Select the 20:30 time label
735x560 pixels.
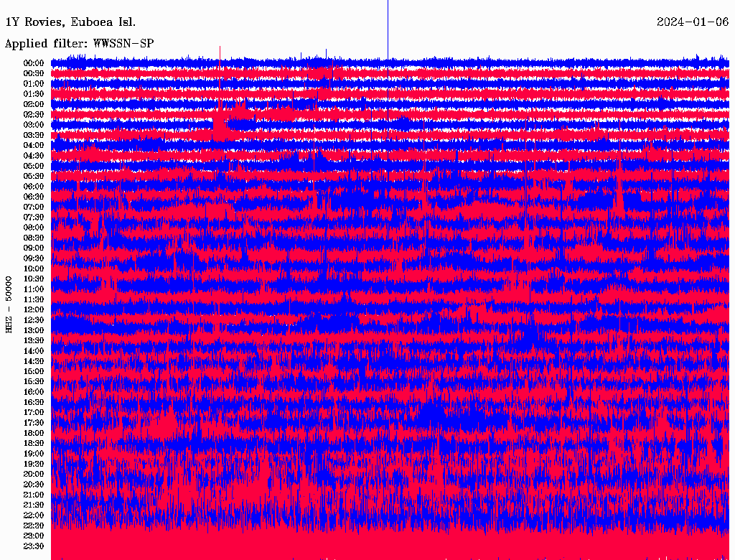34,485
